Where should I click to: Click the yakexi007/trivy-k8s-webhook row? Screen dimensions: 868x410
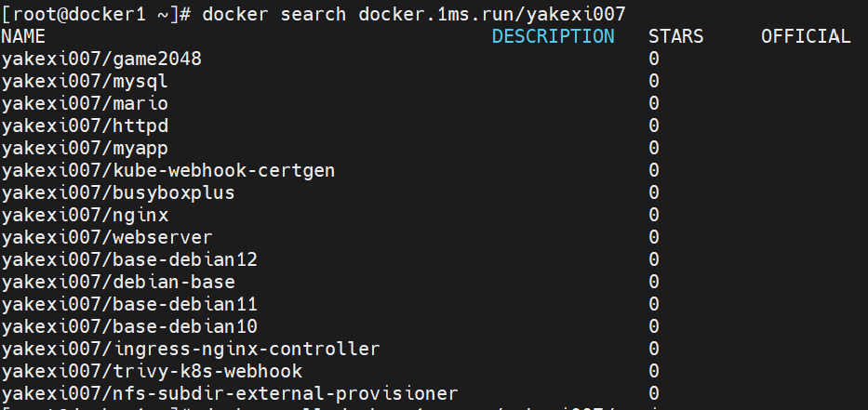152,371
